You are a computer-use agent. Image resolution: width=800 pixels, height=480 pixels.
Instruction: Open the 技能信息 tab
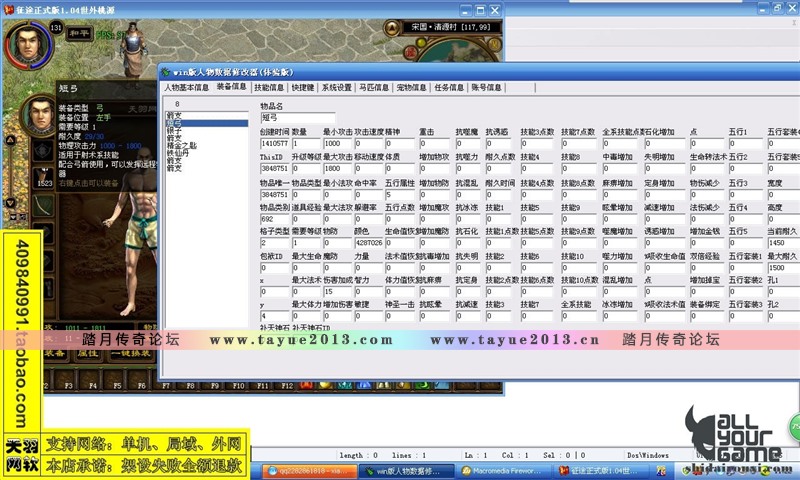[272, 88]
